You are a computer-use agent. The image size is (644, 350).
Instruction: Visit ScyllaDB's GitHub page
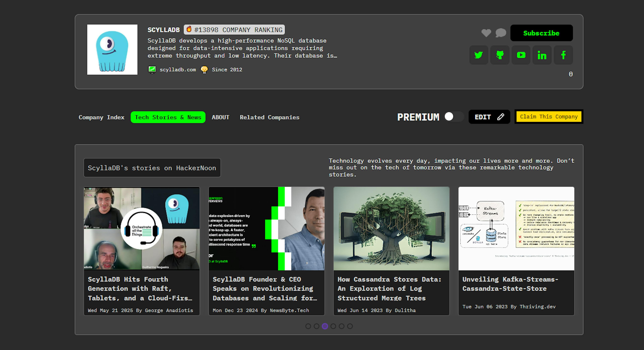point(500,55)
